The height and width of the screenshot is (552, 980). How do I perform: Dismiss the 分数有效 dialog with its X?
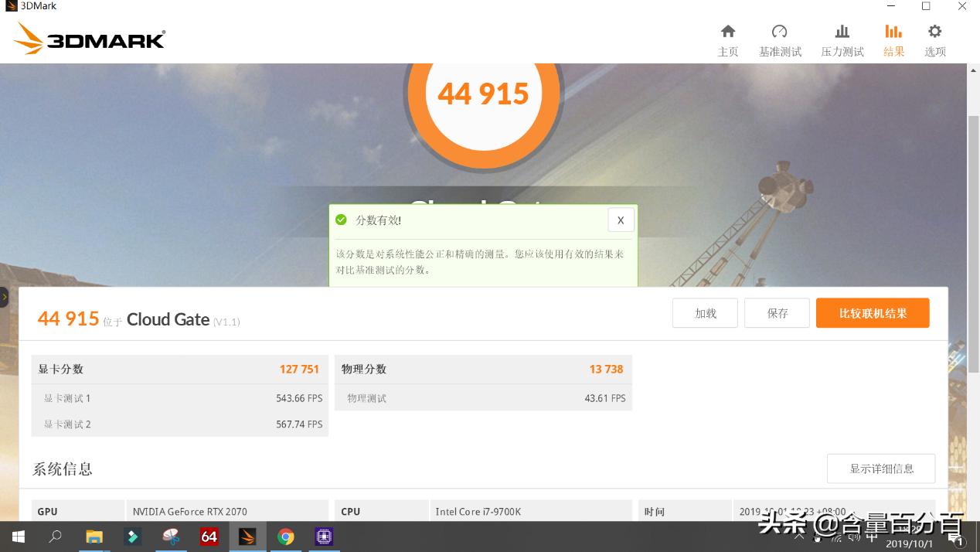(620, 220)
